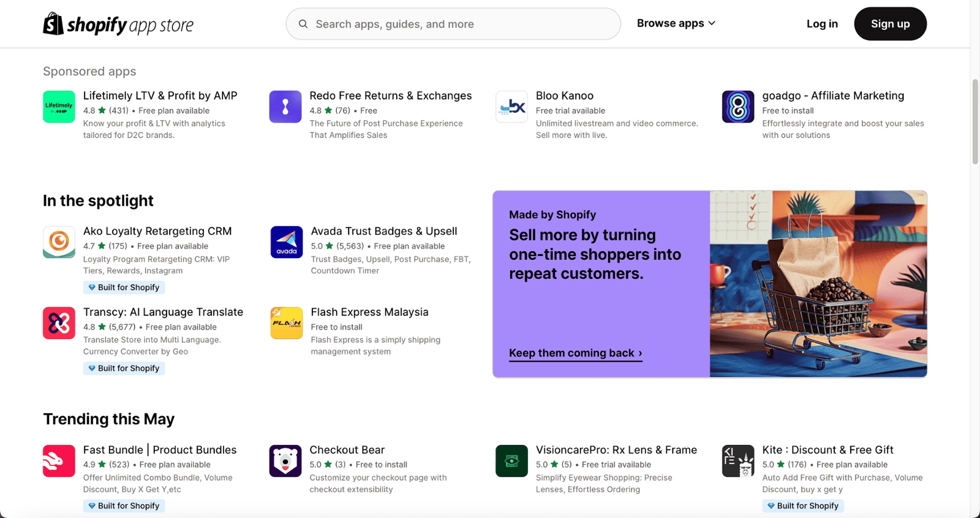Click the 'In the spotlight' heading
Image resolution: width=980 pixels, height=518 pixels.
(98, 201)
